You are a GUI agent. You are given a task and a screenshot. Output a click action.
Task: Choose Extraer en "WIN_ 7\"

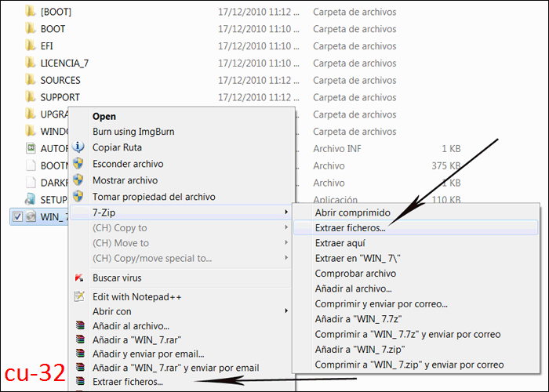pyautogui.click(x=358, y=258)
